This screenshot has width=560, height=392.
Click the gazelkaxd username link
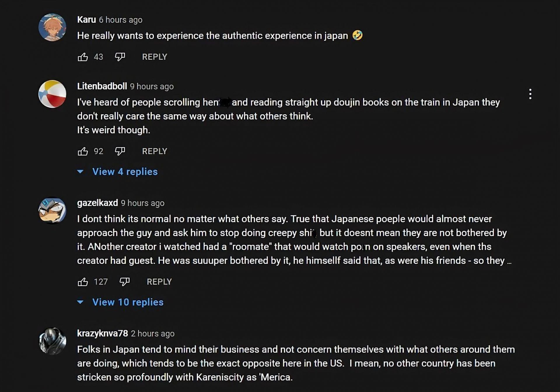(x=97, y=203)
